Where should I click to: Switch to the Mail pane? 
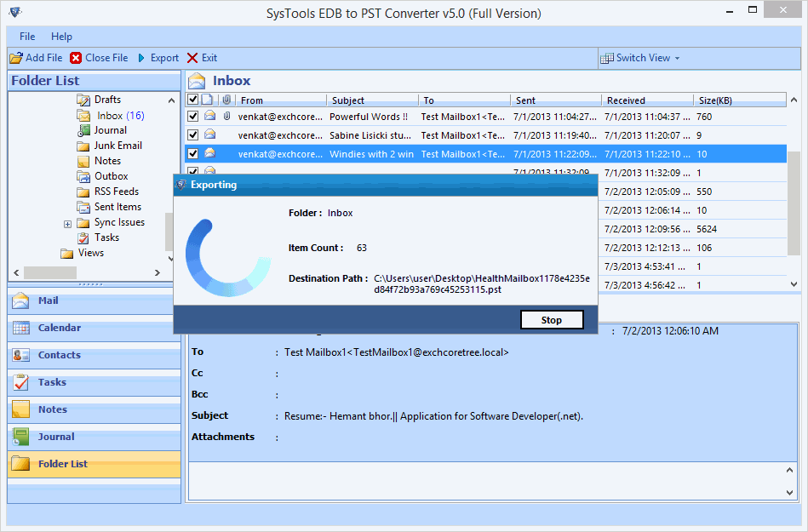tap(95, 300)
